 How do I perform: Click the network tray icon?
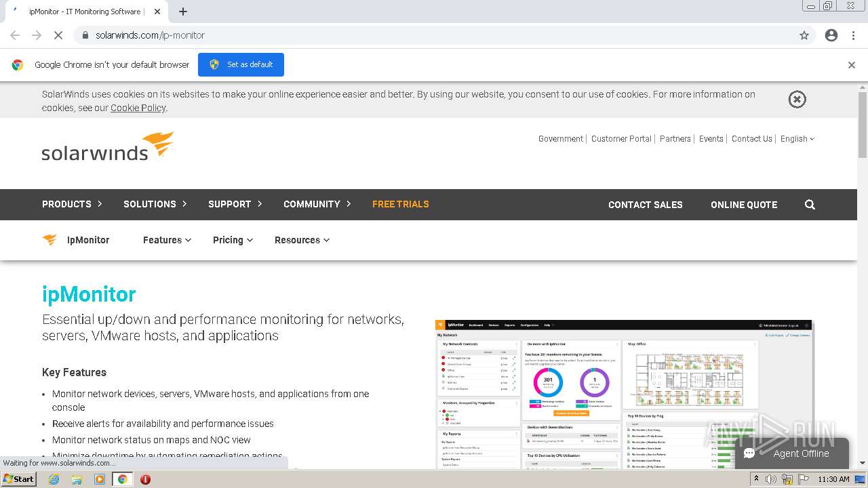pyautogui.click(x=787, y=479)
